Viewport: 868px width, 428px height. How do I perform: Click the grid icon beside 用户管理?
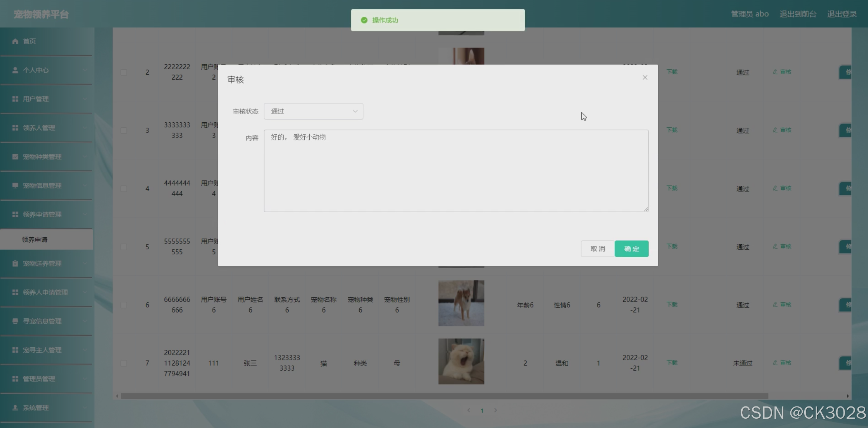15,99
